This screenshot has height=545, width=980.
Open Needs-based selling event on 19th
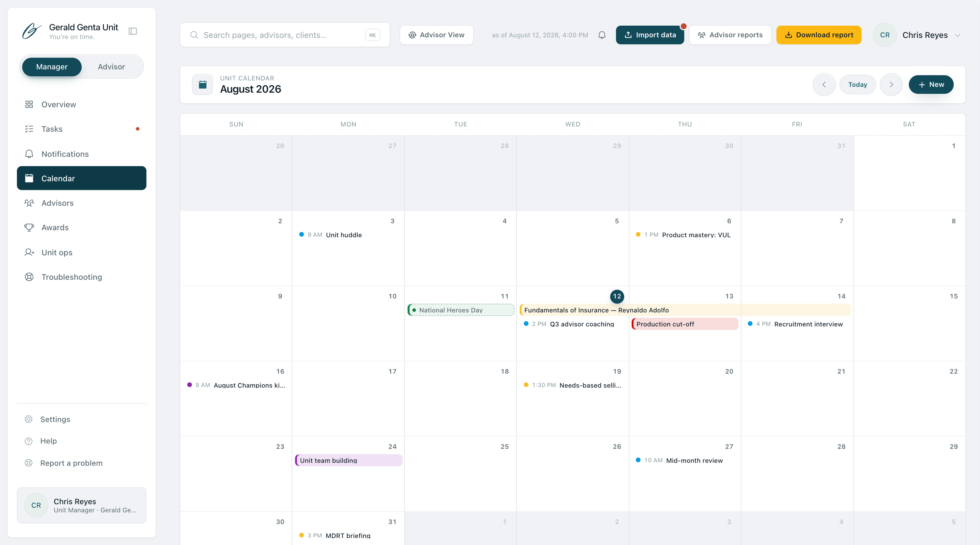tap(573, 385)
